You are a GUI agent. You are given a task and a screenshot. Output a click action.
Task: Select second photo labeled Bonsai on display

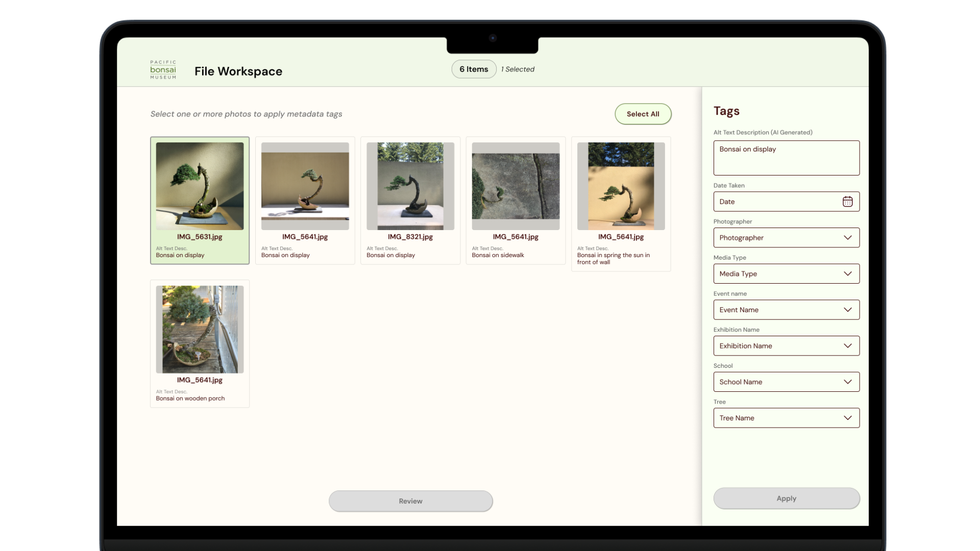point(305,186)
